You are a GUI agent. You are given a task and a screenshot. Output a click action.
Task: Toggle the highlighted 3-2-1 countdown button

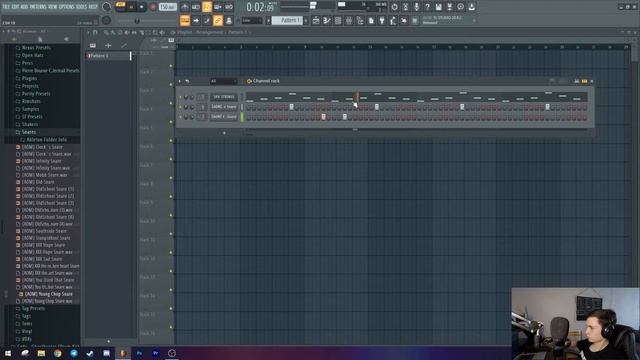pyautogui.click(x=207, y=7)
